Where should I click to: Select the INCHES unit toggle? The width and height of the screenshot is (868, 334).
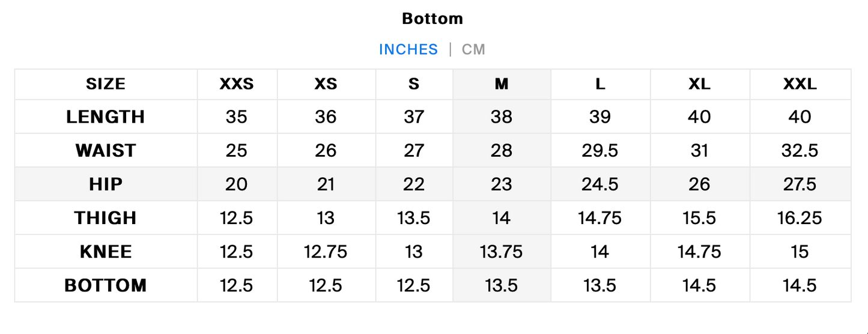point(408,49)
